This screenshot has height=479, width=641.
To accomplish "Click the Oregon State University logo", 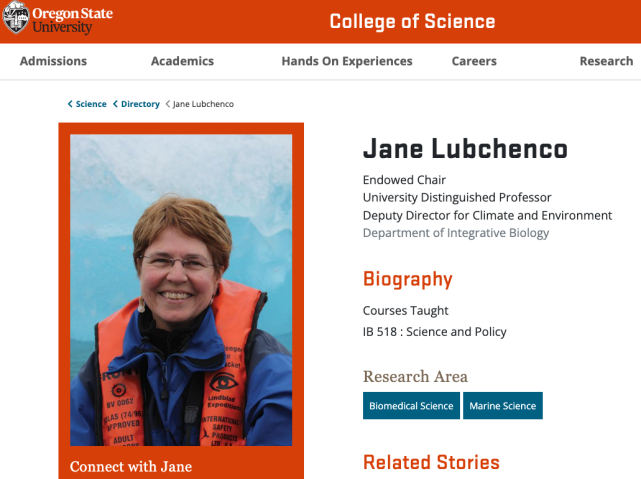I will pyautogui.click(x=58, y=20).
